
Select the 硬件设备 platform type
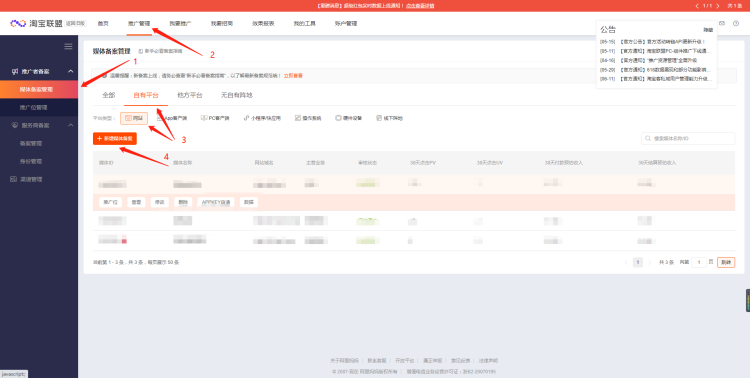coord(349,118)
